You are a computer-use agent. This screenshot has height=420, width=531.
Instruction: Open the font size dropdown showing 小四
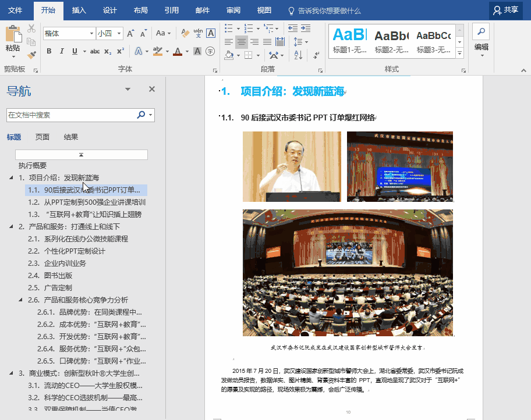[109, 34]
